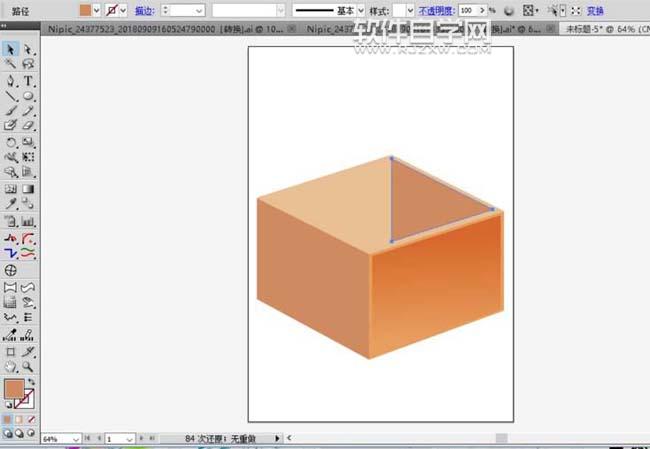Open the variable width profile dropdown
The image size is (650, 449).
tap(281, 10)
